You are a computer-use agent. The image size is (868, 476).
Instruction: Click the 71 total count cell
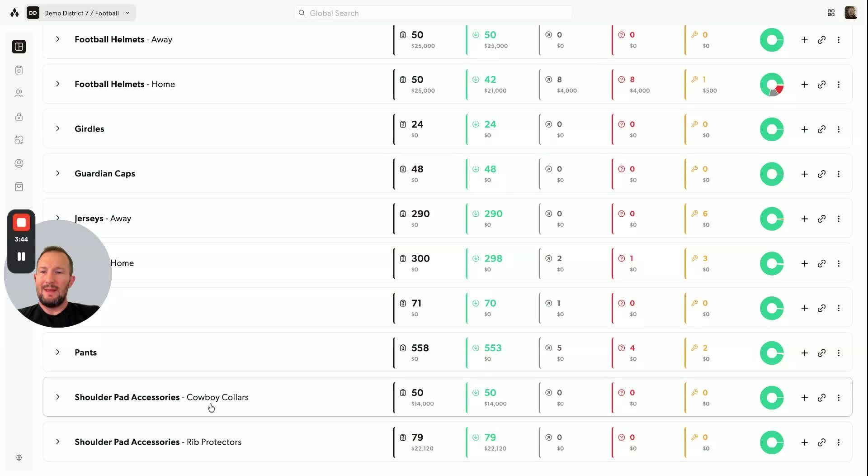[416, 303]
